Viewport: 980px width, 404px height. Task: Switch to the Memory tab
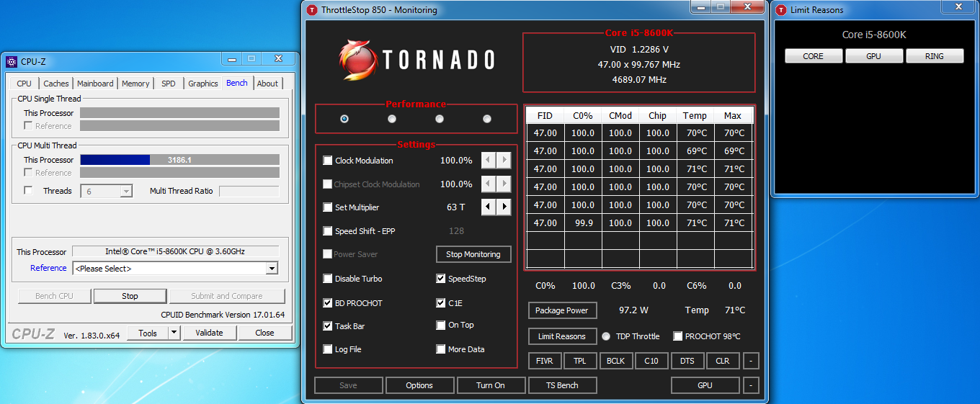135,84
